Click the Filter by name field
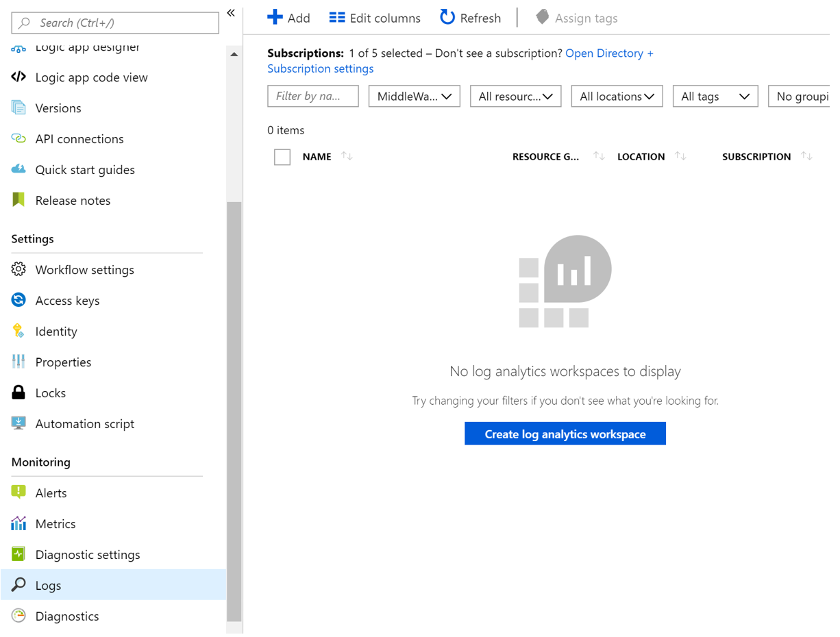Viewport: 840px width, 637px height. (312, 96)
